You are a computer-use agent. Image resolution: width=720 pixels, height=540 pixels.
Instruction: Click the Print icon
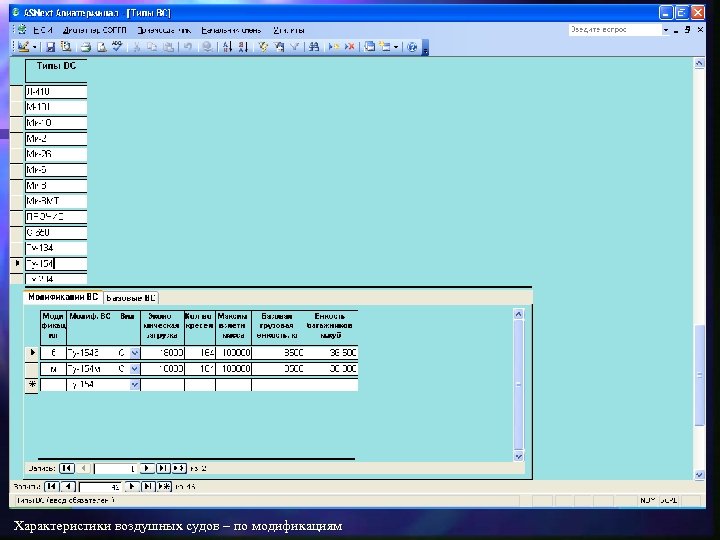click(x=86, y=47)
